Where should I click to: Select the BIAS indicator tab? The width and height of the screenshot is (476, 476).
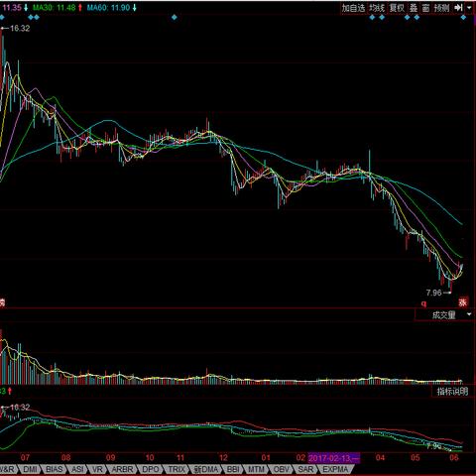pyautogui.click(x=55, y=469)
